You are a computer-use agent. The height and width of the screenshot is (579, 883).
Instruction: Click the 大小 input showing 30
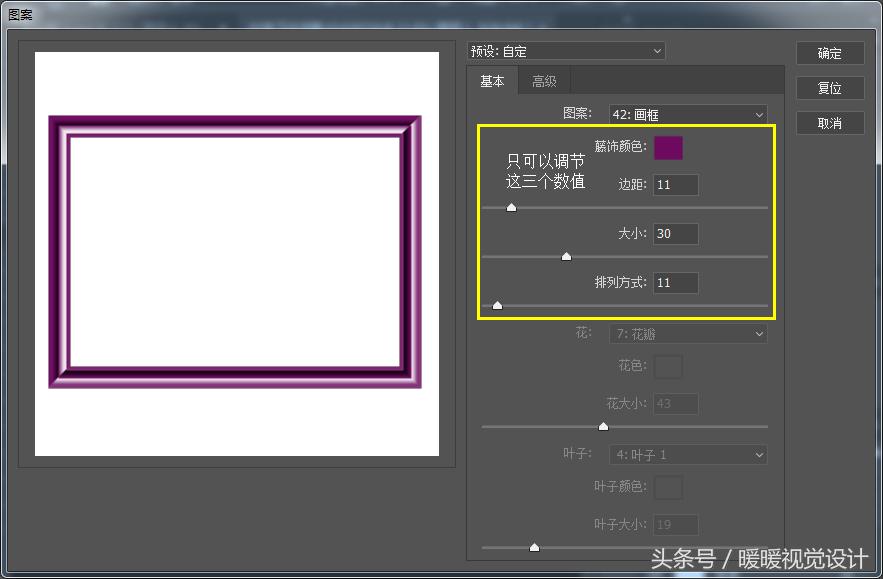(674, 233)
